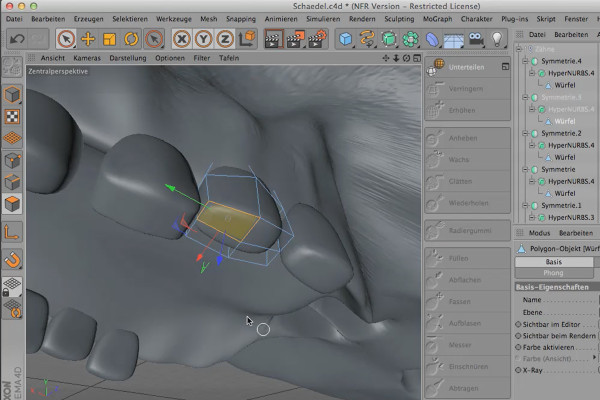This screenshot has width=600, height=400.
Task: Open the Basis attribute tab
Action: coord(554,262)
